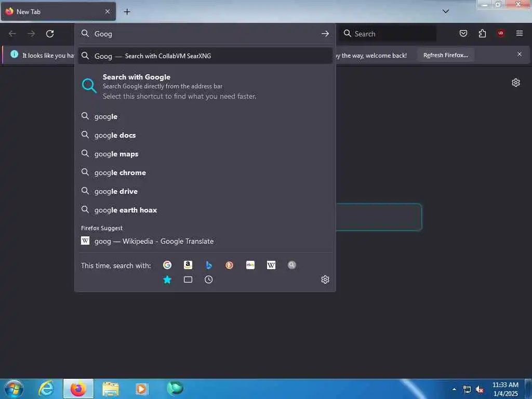This screenshot has width=532, height=399.
Task: Click the go arrow in the address bar
Action: pyautogui.click(x=325, y=34)
